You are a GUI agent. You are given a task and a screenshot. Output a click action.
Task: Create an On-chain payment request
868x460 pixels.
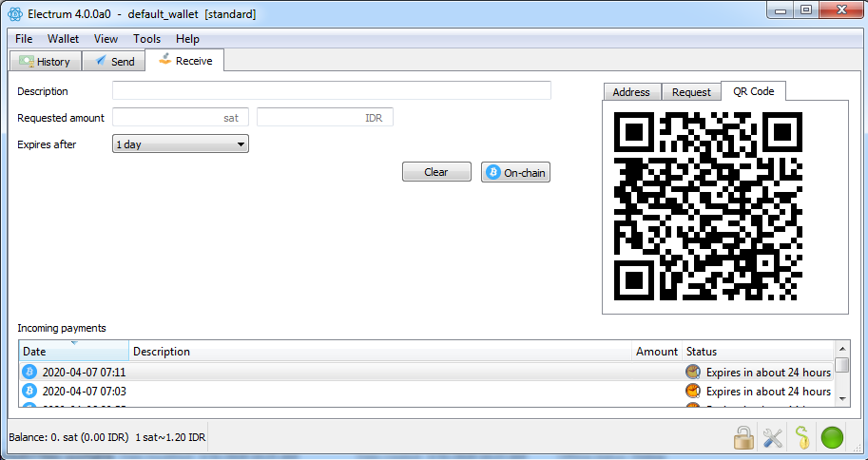pyautogui.click(x=515, y=172)
